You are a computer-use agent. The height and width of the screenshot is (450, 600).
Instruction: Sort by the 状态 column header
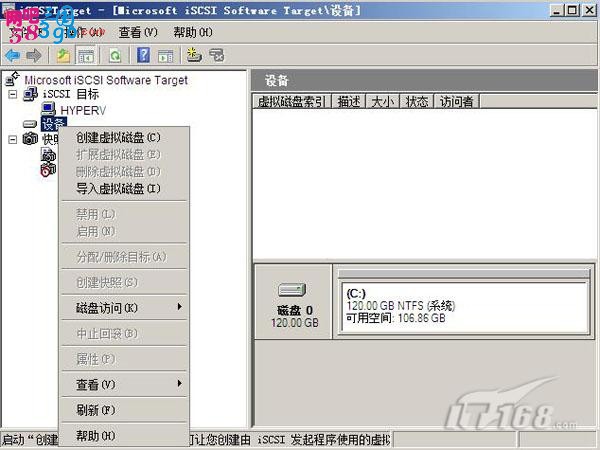tap(416, 102)
